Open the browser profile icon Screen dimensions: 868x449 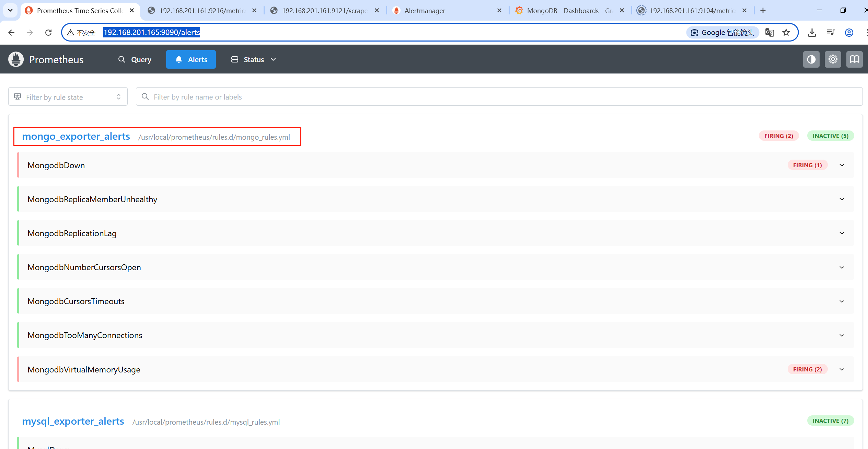pyautogui.click(x=849, y=32)
